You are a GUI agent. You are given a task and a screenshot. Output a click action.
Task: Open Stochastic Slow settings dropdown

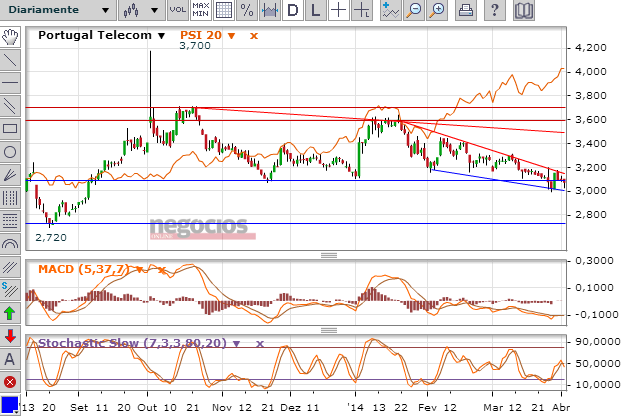pos(236,344)
